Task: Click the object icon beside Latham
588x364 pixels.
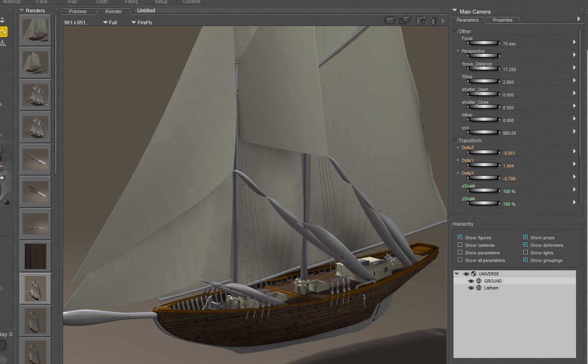Action: click(x=479, y=288)
